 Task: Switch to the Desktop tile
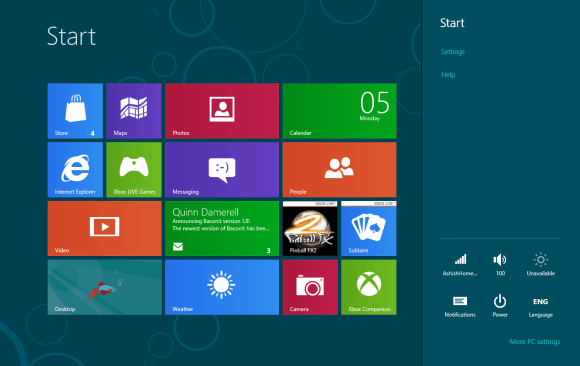coord(105,287)
